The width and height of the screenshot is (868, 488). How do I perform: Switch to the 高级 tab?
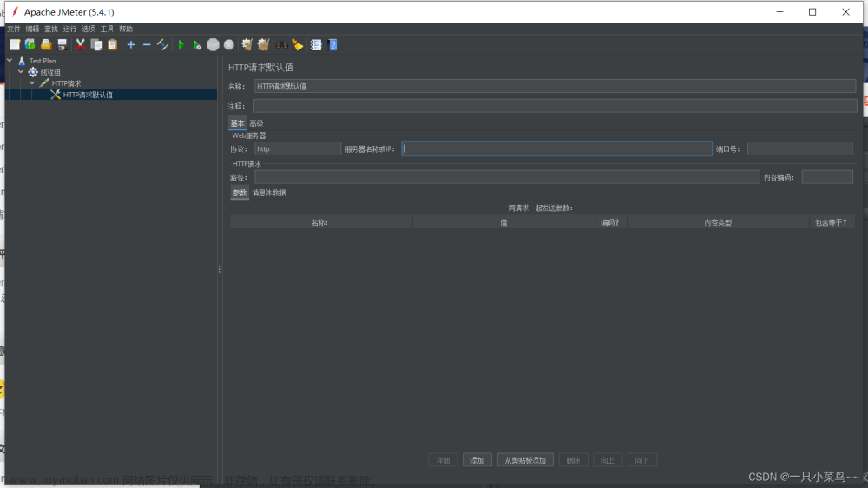[x=256, y=123]
